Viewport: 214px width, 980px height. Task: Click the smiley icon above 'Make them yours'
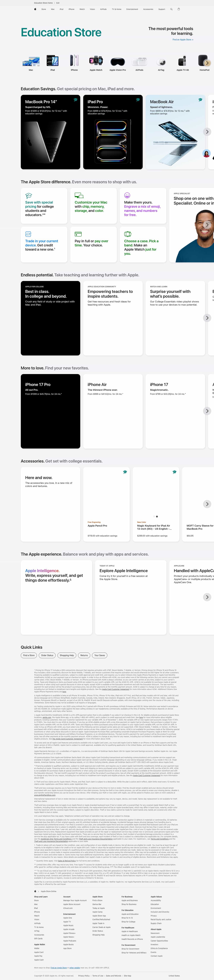(x=127, y=195)
